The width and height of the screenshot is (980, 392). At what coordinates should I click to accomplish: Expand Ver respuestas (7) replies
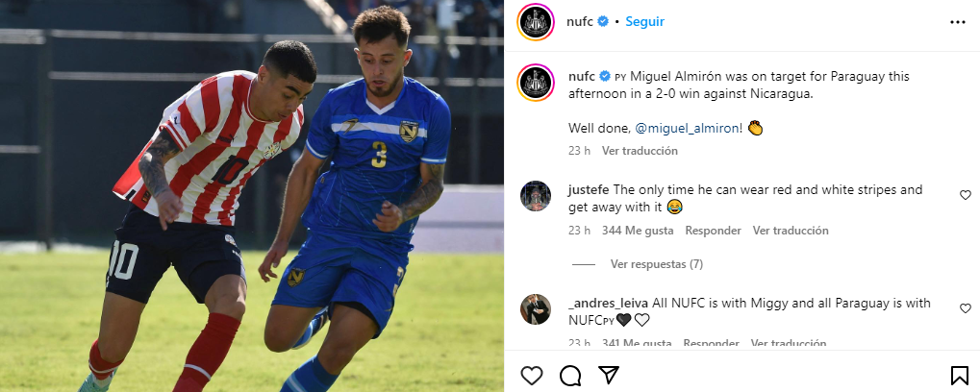[656, 264]
